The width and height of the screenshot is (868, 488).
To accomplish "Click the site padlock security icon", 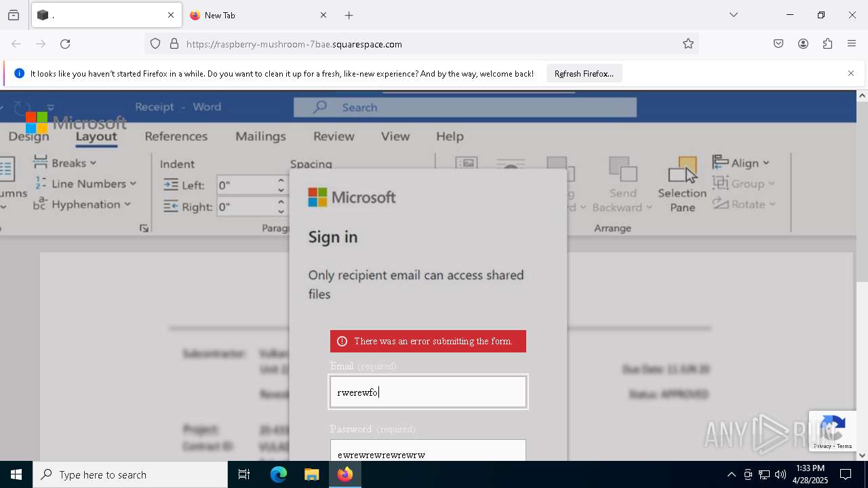I will (174, 44).
